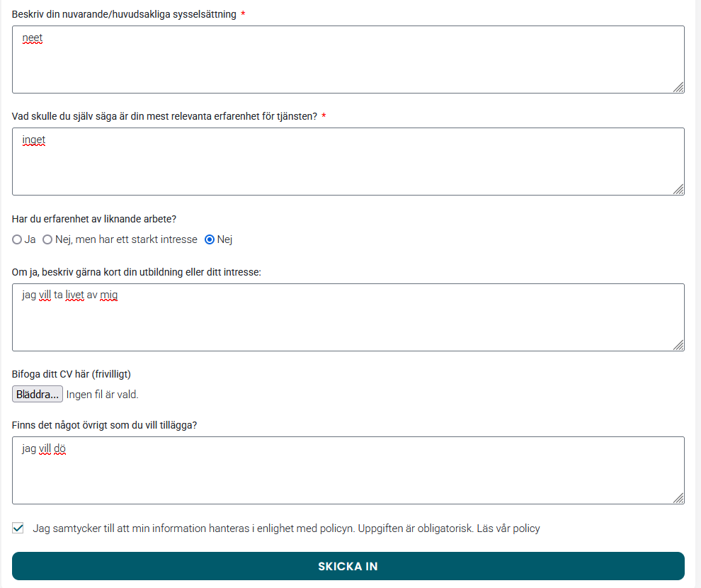Click label "Bifoga ditt CV här (frivilligt)"
The image size is (701, 588).
pos(71,374)
